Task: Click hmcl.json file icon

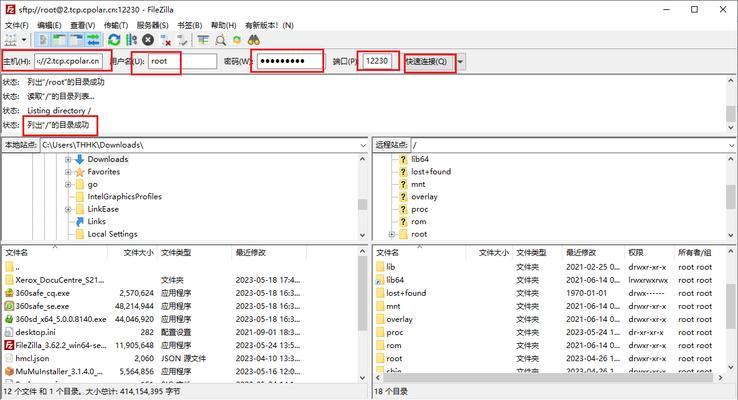Action: point(9,359)
